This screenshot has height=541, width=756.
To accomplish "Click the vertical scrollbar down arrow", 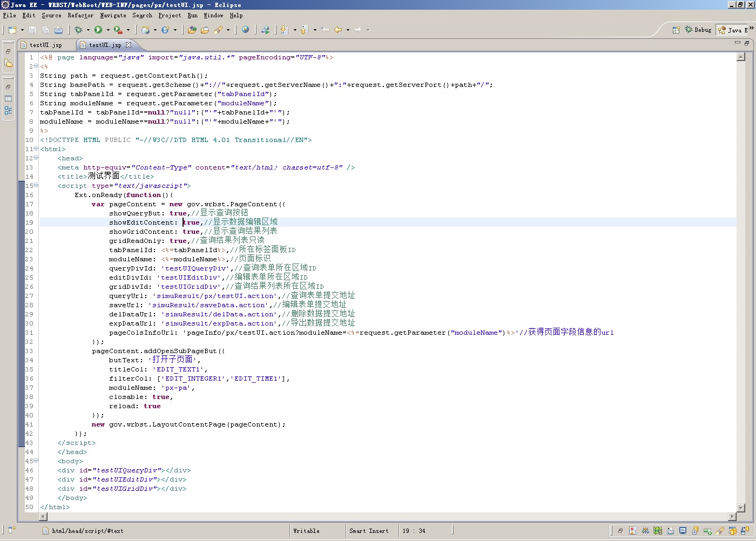I will (x=741, y=508).
